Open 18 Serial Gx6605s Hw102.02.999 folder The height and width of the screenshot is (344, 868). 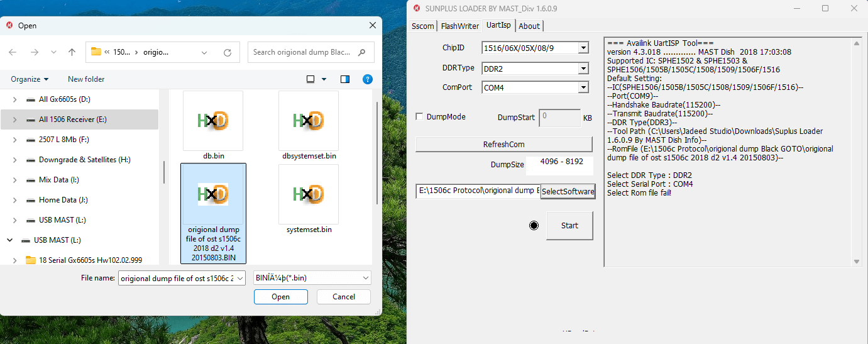coord(84,260)
